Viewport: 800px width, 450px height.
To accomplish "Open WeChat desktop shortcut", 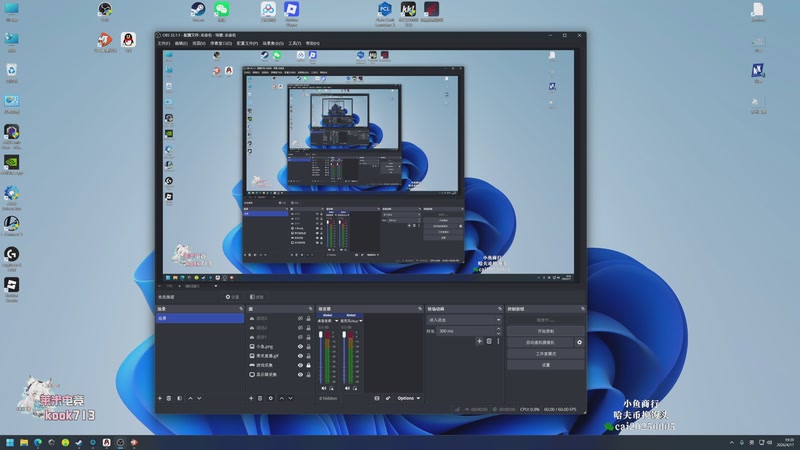I will pyautogui.click(x=221, y=11).
